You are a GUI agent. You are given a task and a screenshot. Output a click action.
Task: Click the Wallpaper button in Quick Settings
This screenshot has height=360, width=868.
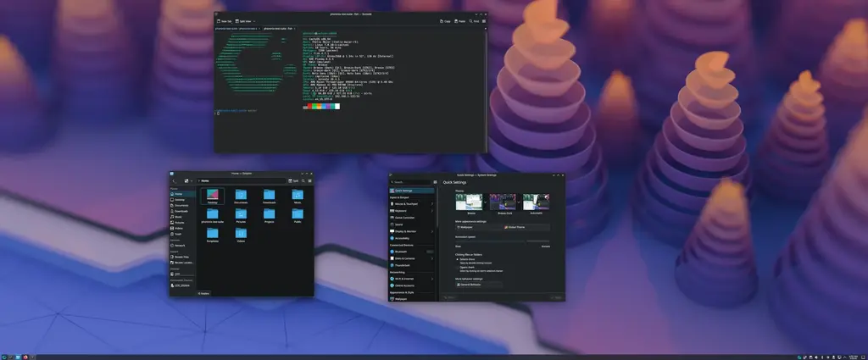(x=479, y=227)
